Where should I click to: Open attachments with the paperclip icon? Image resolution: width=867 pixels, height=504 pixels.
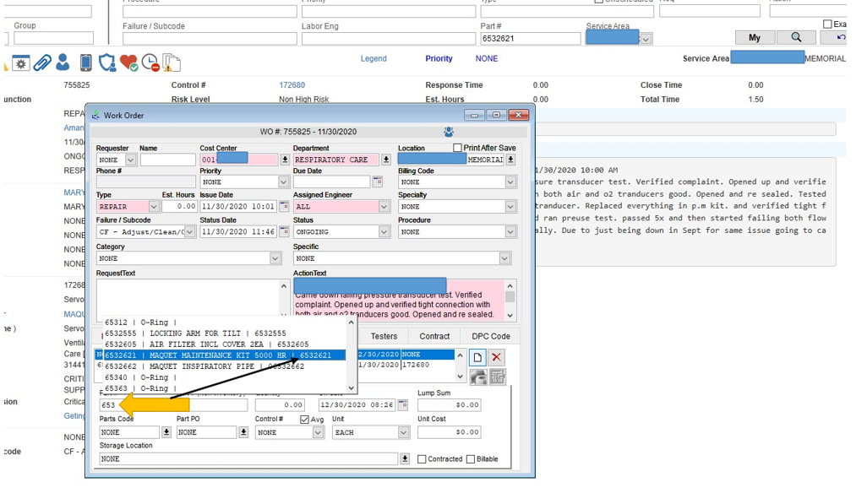pyautogui.click(x=42, y=63)
